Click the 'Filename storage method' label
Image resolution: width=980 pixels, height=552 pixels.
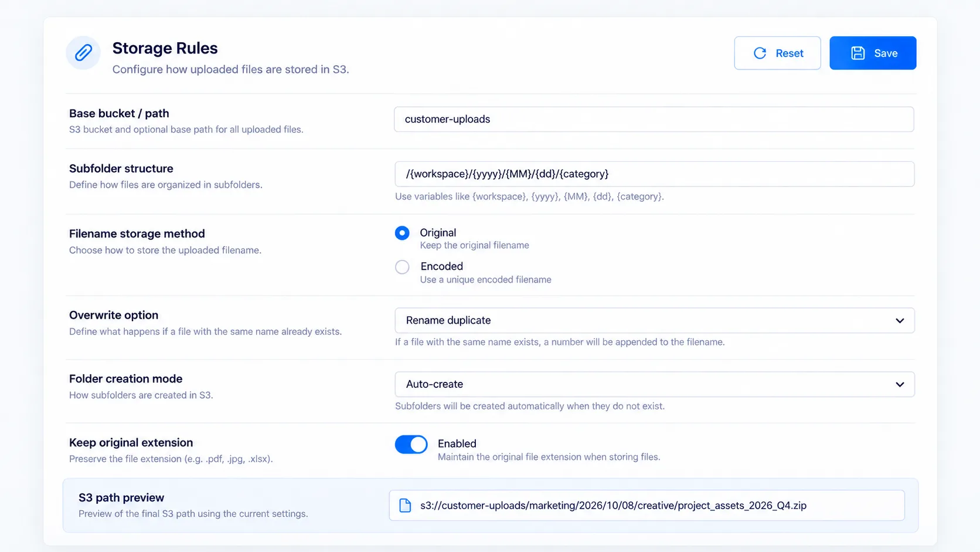[137, 233]
